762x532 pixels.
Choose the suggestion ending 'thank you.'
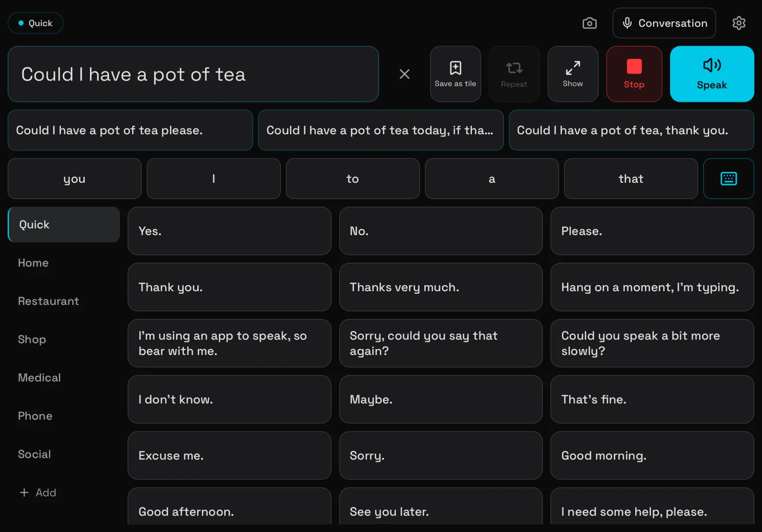tap(631, 130)
